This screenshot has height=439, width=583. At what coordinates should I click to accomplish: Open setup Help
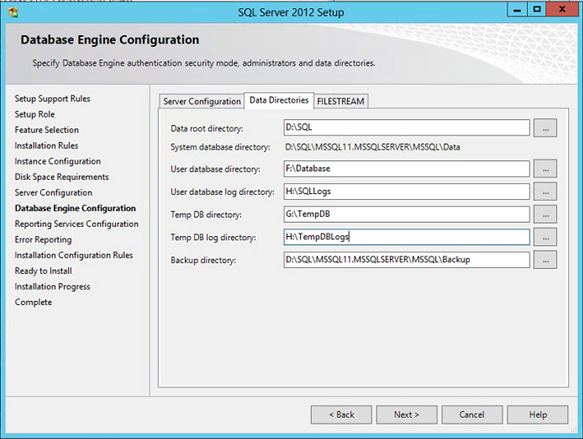coord(538,414)
